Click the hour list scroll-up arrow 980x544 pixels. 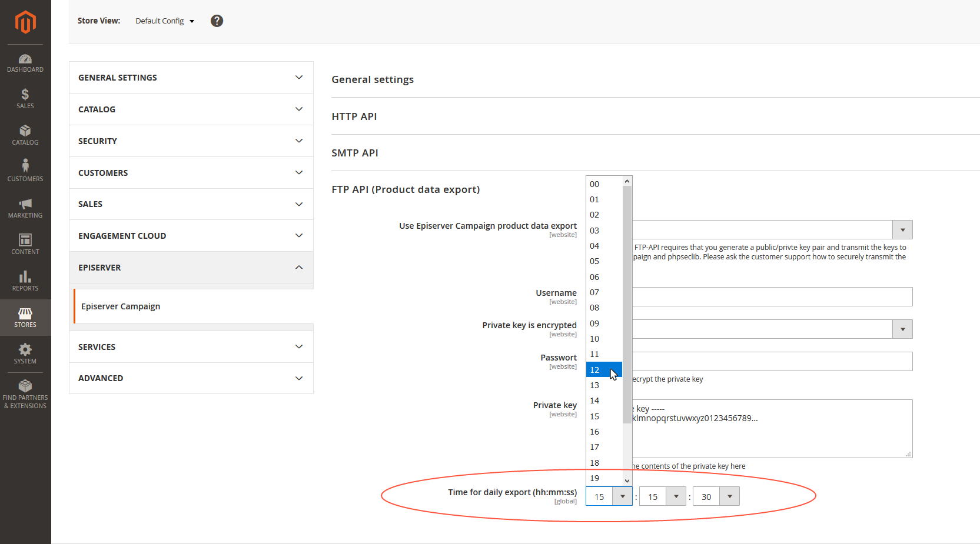(627, 181)
